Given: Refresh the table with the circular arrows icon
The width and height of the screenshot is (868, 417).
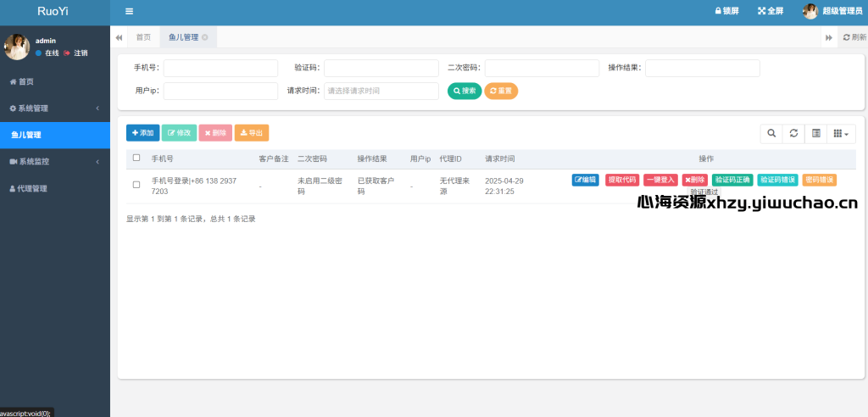Looking at the screenshot, I should tap(793, 133).
